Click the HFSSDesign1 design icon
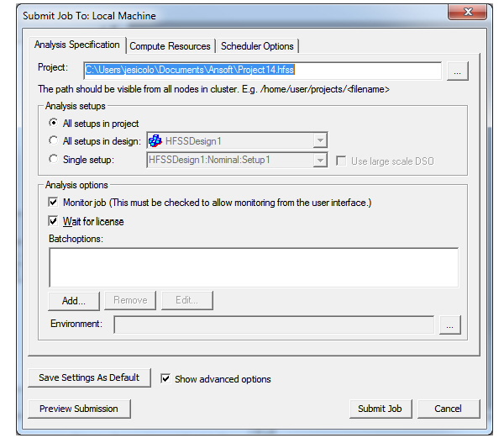This screenshot has width=504, height=438. [155, 141]
